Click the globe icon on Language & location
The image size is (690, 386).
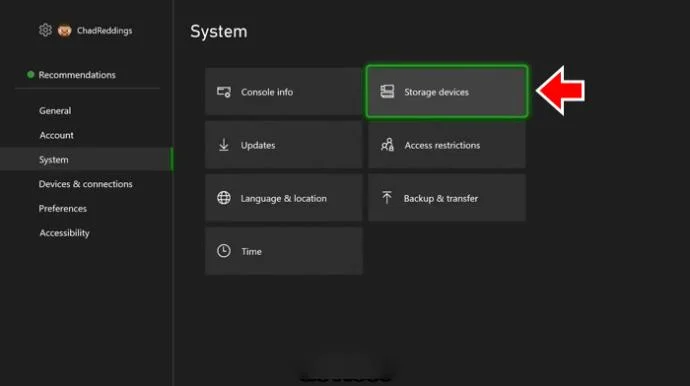(x=224, y=198)
